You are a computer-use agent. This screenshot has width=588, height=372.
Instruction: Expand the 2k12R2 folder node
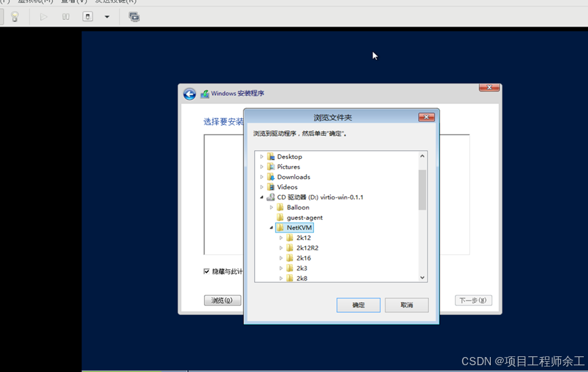coord(281,248)
